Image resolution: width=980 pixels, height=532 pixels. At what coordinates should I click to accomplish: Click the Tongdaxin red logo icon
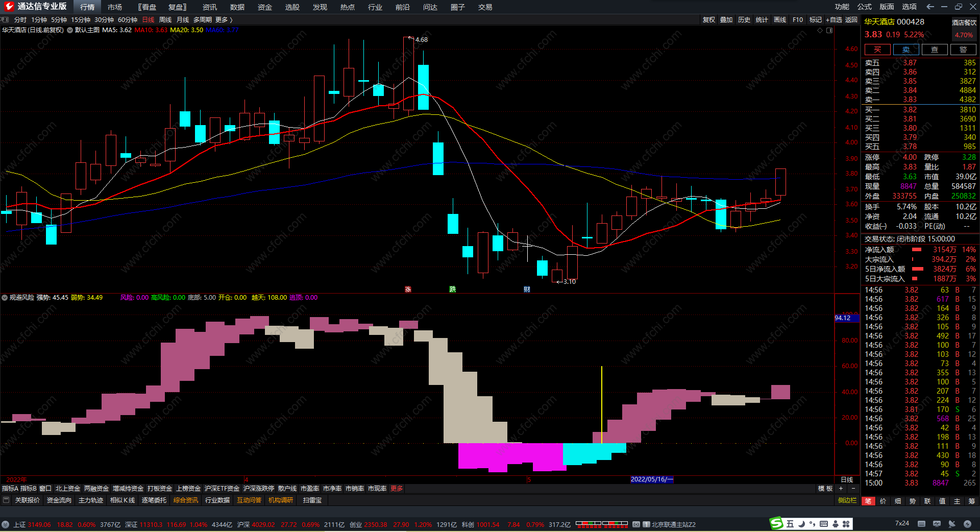tap(9, 7)
